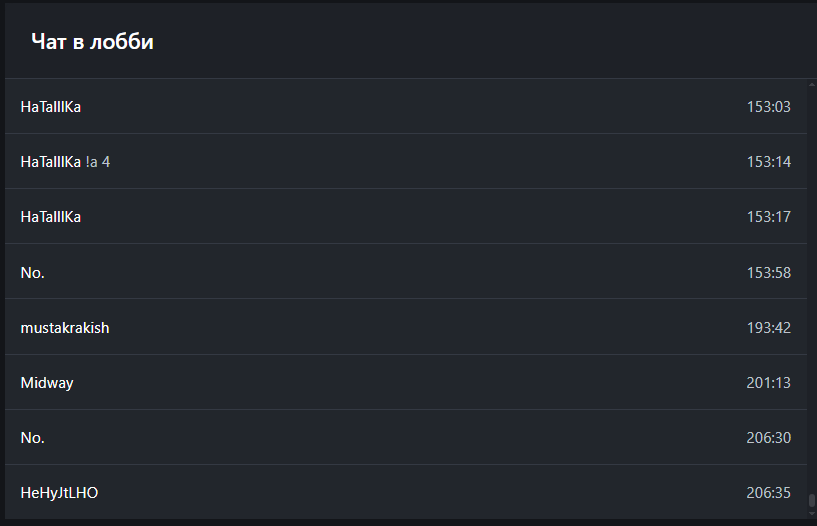Click HaTaIIIKa username beside "!a 4" text
The height and width of the screenshot is (526, 817).
tap(51, 161)
